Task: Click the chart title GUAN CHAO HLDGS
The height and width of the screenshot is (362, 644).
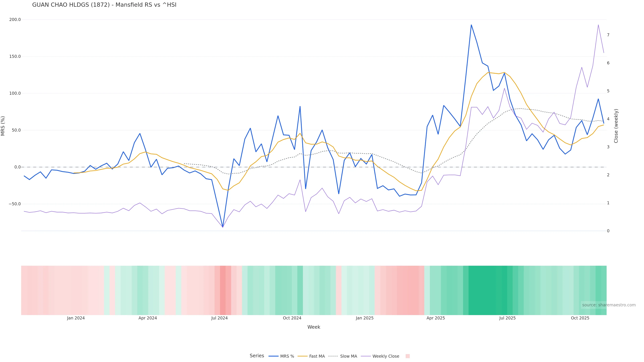Action: tap(104, 5)
